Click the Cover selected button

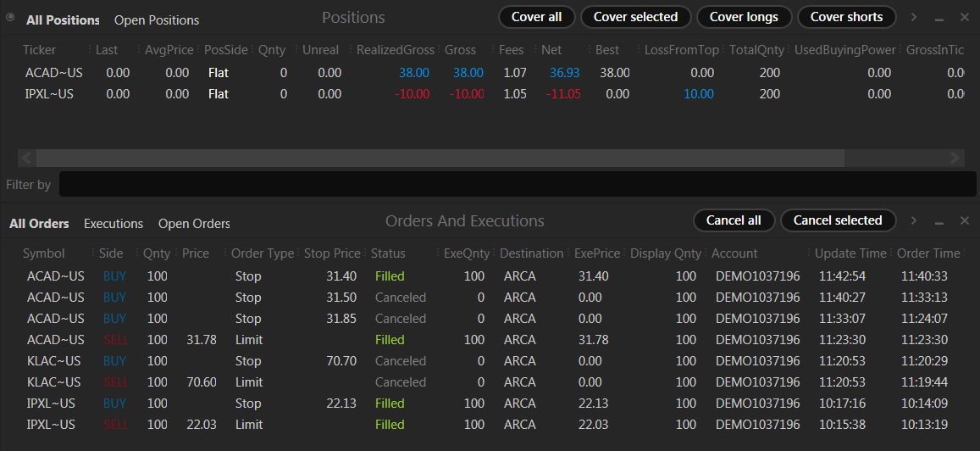[635, 17]
